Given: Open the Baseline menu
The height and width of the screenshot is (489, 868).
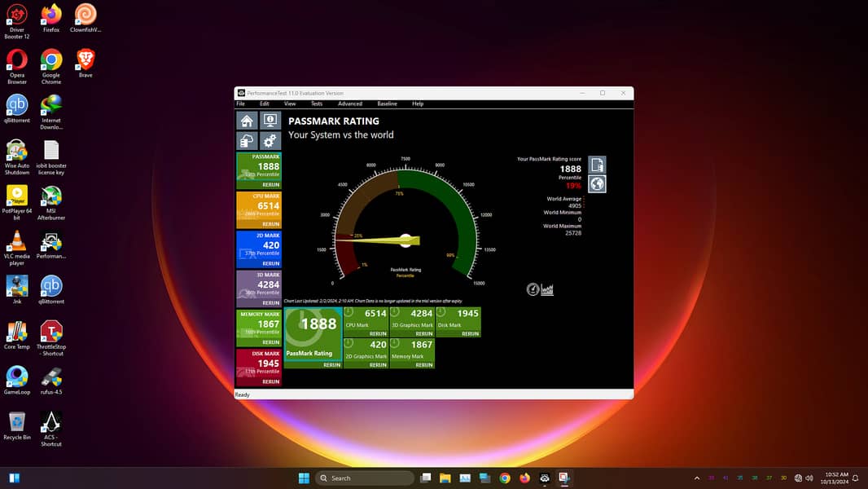Looking at the screenshot, I should 387,104.
